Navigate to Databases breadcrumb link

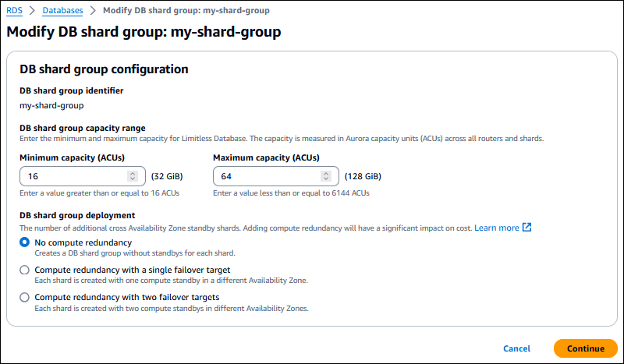[x=61, y=11]
